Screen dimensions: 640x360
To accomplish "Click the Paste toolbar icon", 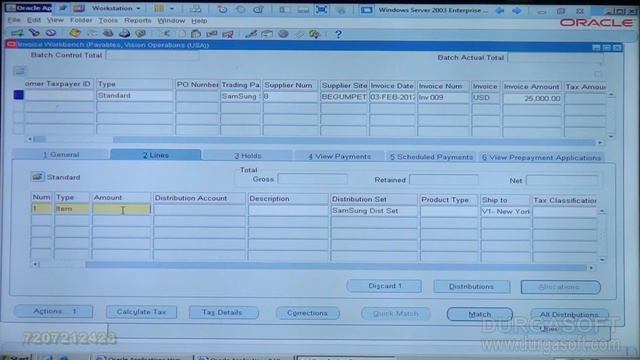I will (x=196, y=33).
